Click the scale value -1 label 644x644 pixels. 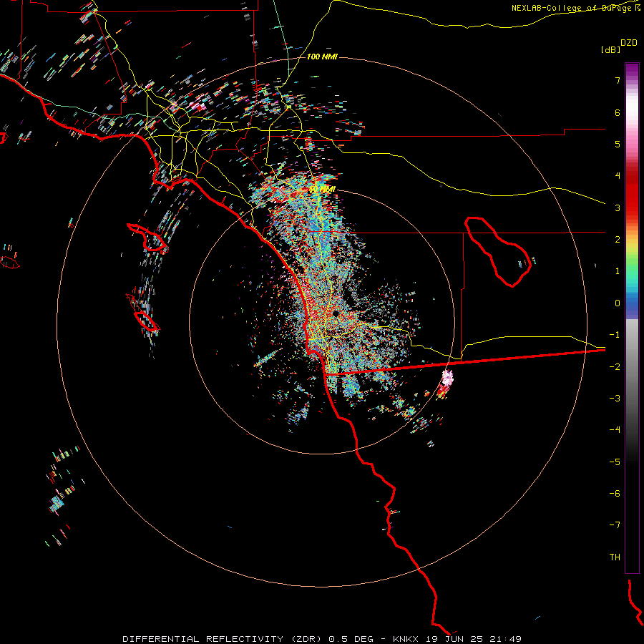pos(615,335)
